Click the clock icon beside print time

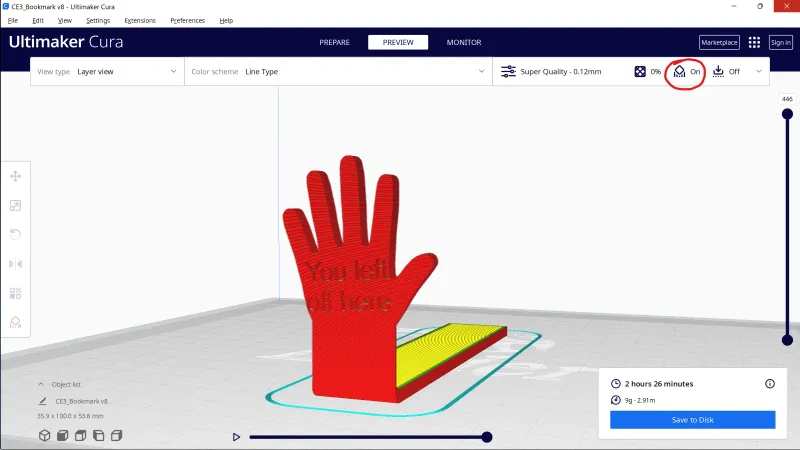(x=616, y=384)
